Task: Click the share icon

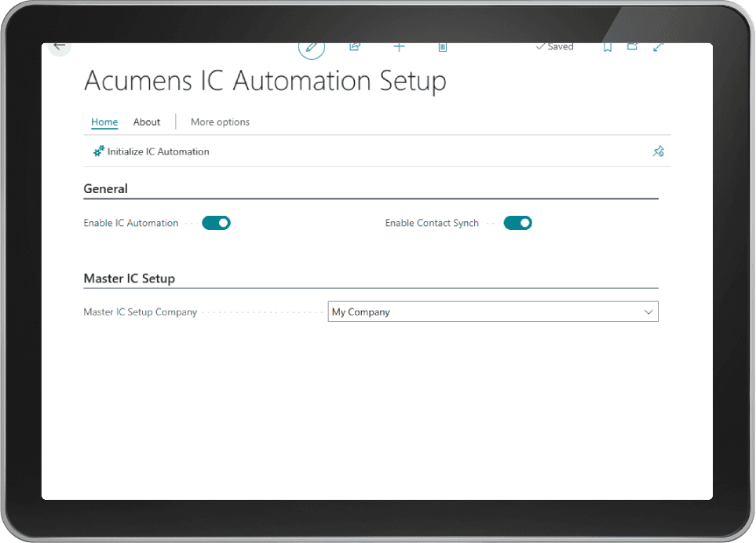Action: tap(355, 47)
